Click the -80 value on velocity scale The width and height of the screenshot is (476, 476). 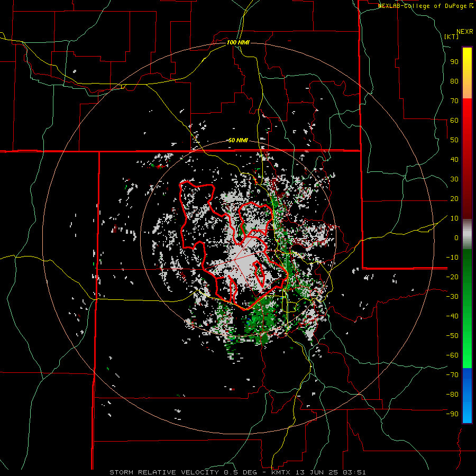[x=452, y=395]
